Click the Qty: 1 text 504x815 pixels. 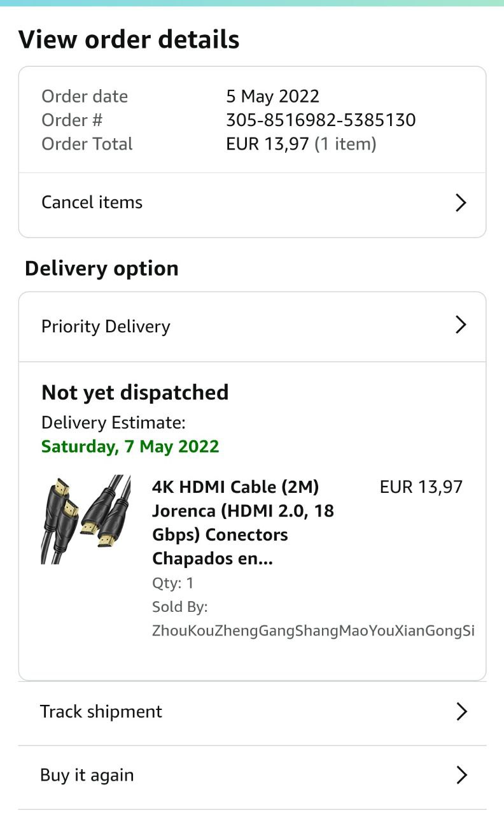(x=173, y=583)
